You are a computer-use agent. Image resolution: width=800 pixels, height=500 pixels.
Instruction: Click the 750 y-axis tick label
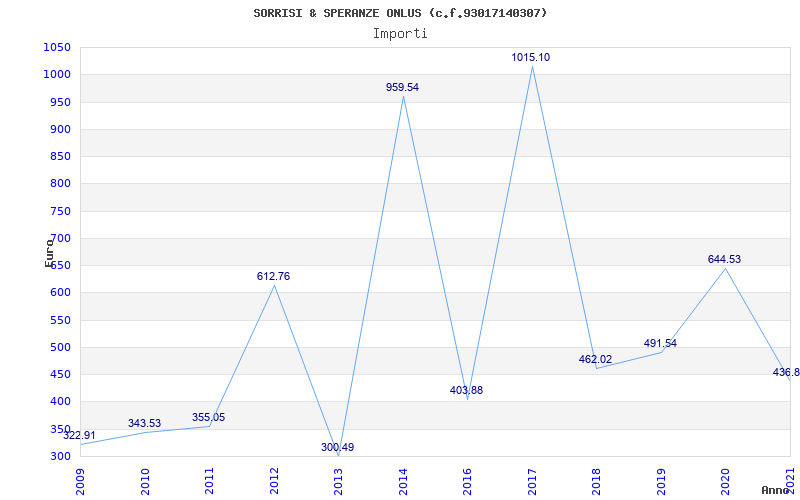click(60, 211)
